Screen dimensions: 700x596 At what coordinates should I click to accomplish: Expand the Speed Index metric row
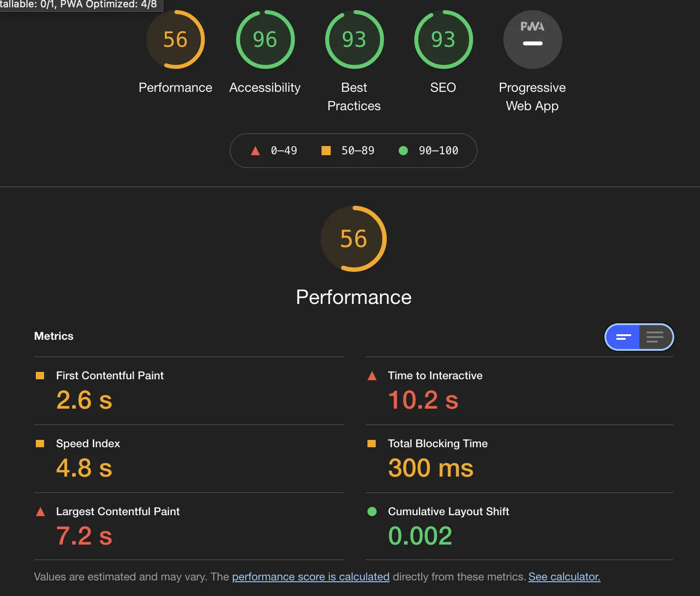tap(88, 444)
